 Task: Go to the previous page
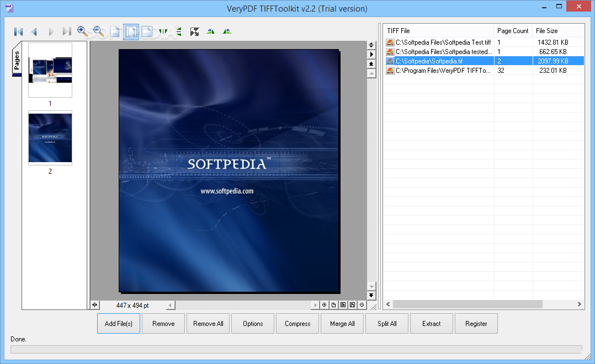click(x=34, y=32)
